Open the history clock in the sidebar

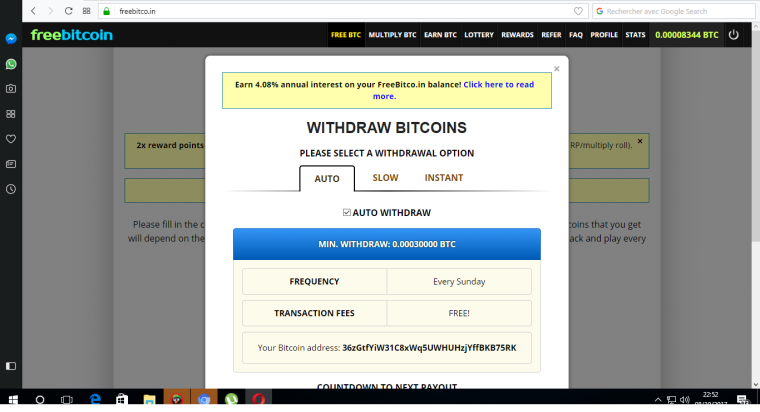click(x=10, y=188)
